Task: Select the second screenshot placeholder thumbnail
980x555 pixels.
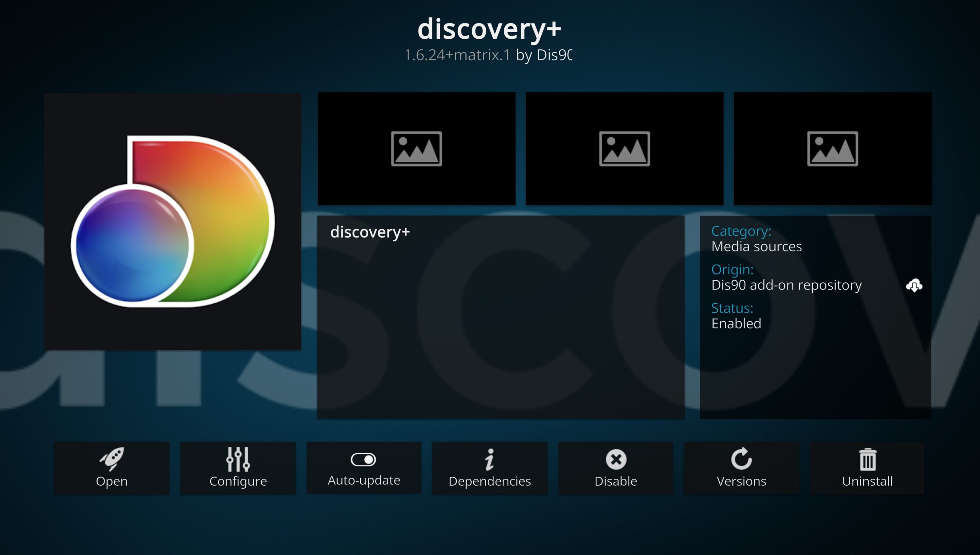Action: click(x=624, y=149)
